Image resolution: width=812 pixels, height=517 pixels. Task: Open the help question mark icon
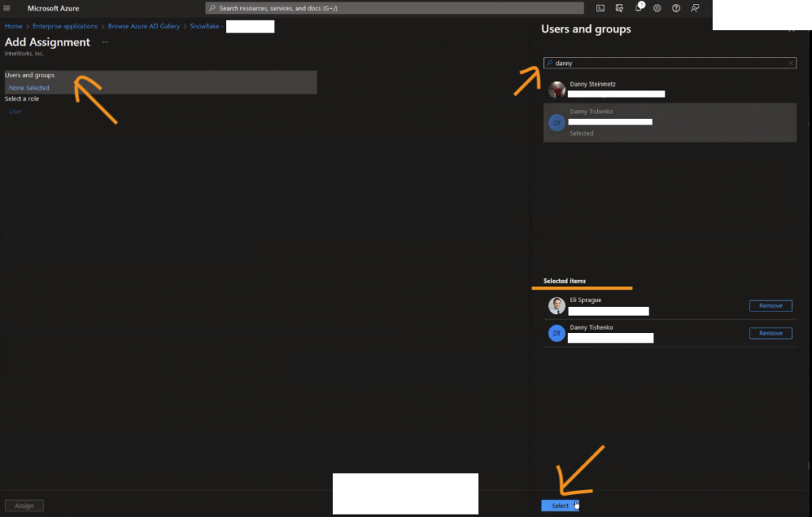[676, 8]
